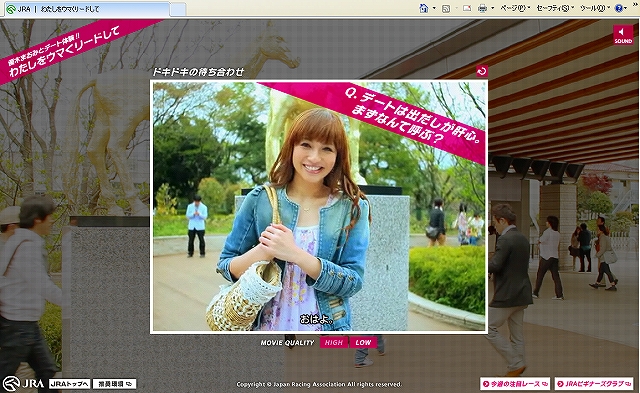Expand the Help icon dropdown arrow
Image resolution: width=640 pixels, height=393 pixels.
pos(627,8)
